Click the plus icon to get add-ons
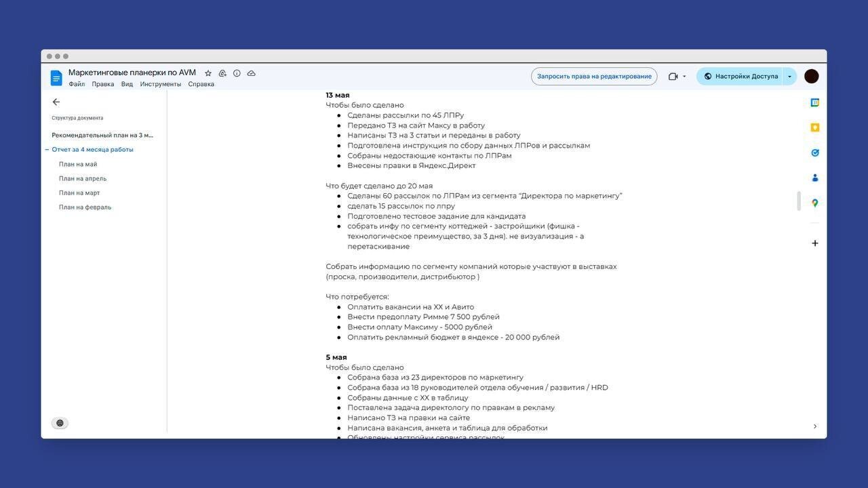The height and width of the screenshot is (488, 868). (815, 243)
